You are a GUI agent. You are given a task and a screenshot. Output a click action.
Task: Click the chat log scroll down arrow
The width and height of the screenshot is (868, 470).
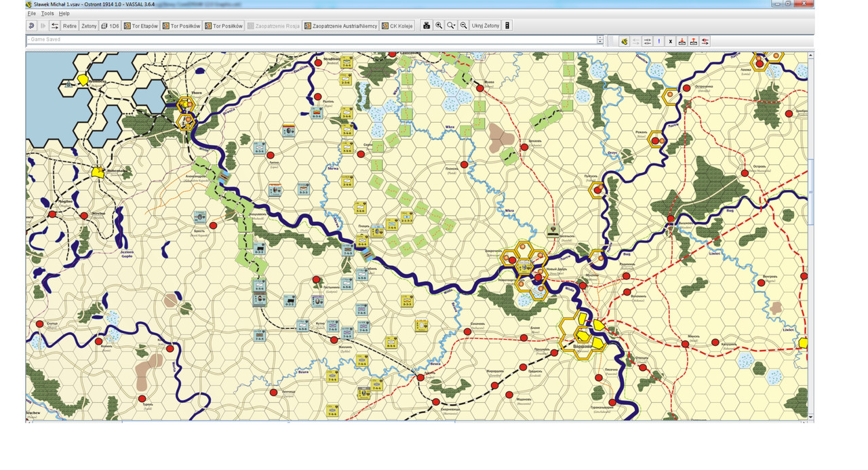pos(600,43)
